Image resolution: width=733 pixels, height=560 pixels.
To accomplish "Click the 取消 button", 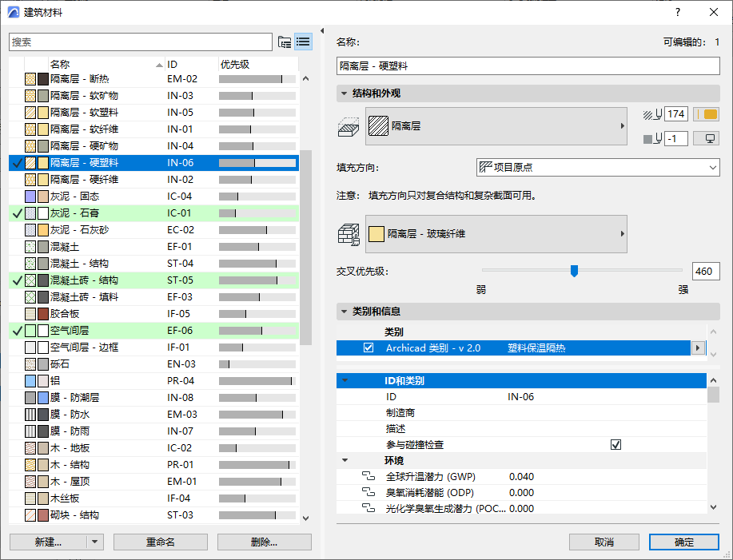I will pos(604,542).
